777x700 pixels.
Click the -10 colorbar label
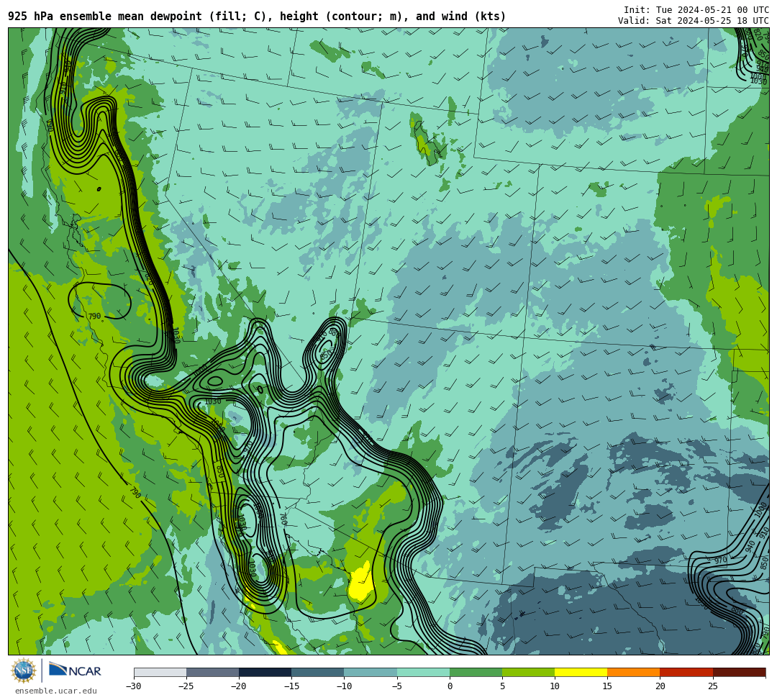coord(343,686)
